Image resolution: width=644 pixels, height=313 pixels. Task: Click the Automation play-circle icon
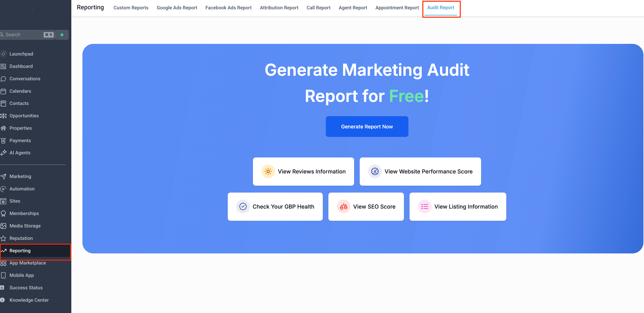coord(3,189)
